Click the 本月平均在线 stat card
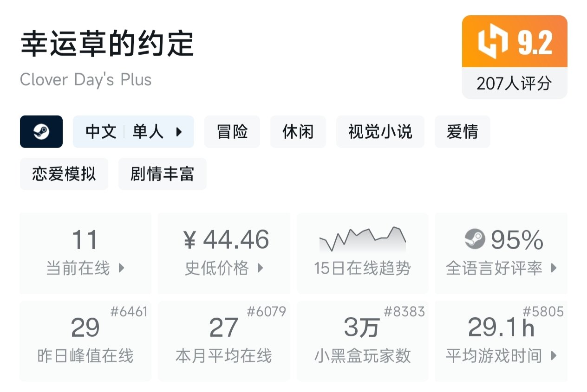Screen dimensions: 587x392 [224, 341]
